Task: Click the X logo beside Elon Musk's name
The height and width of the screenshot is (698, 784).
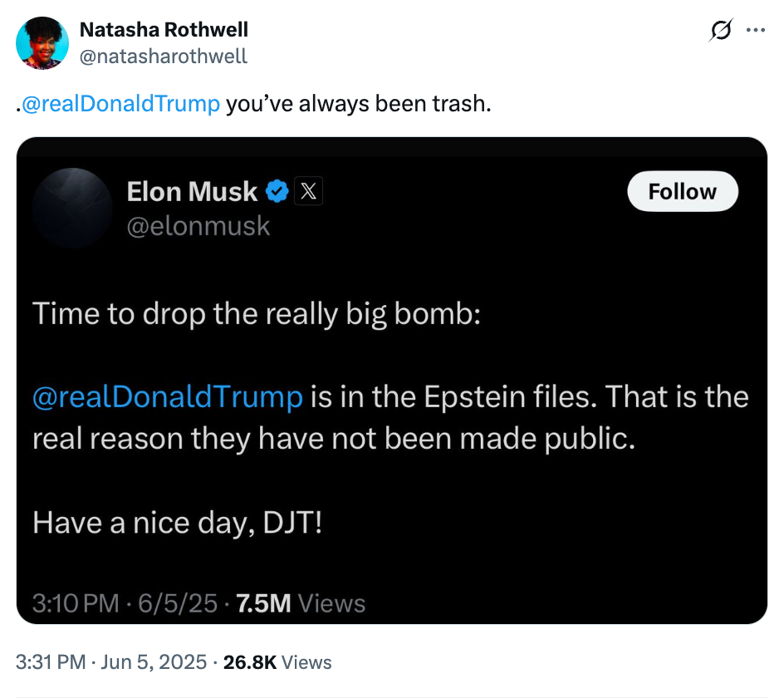Action: [307, 191]
